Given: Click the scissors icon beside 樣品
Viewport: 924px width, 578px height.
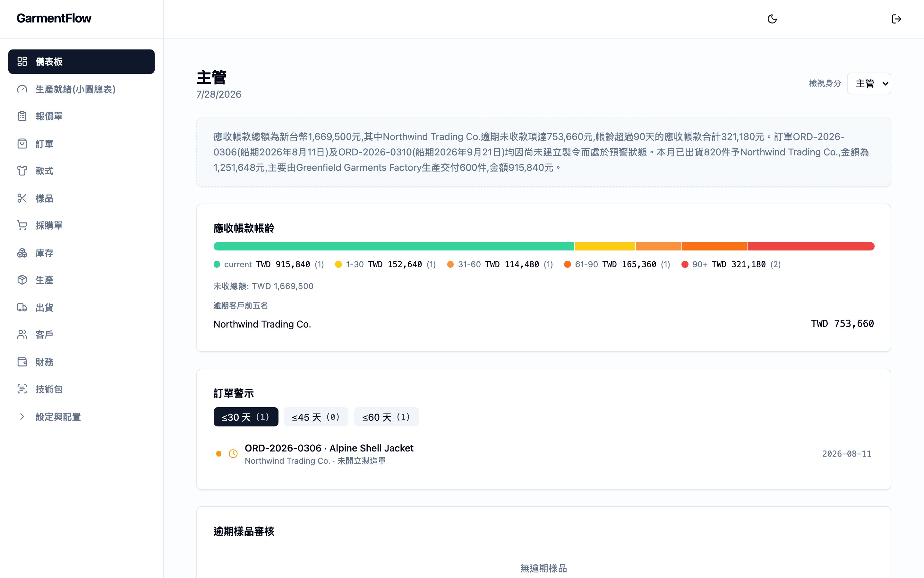Looking at the screenshot, I should tap(22, 198).
